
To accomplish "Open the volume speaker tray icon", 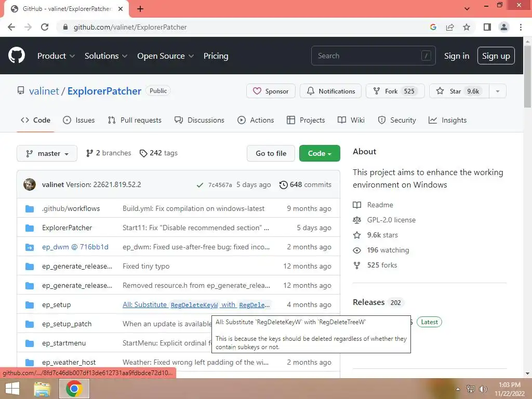I will coord(483,389).
